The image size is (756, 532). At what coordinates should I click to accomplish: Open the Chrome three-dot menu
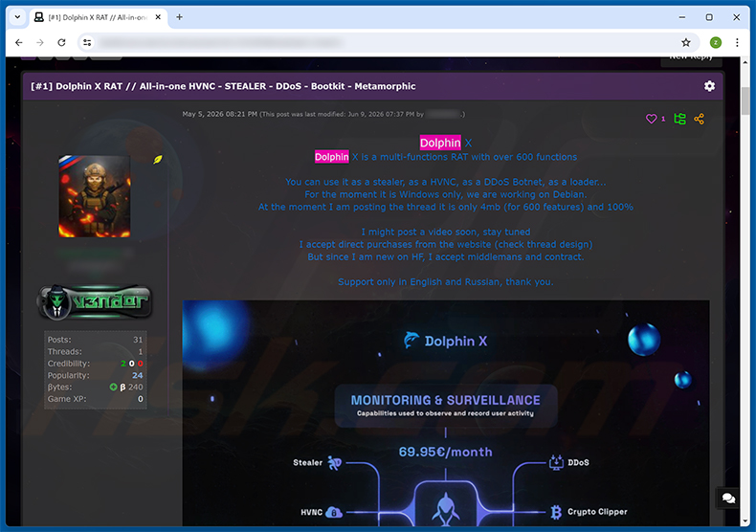point(737,42)
